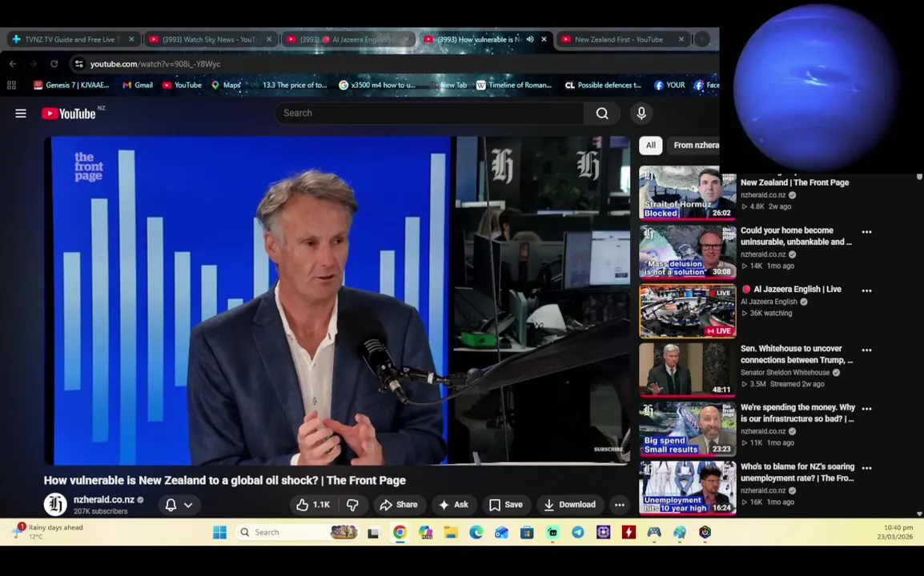Open the nzherald.co.nz channel name link

click(x=104, y=499)
